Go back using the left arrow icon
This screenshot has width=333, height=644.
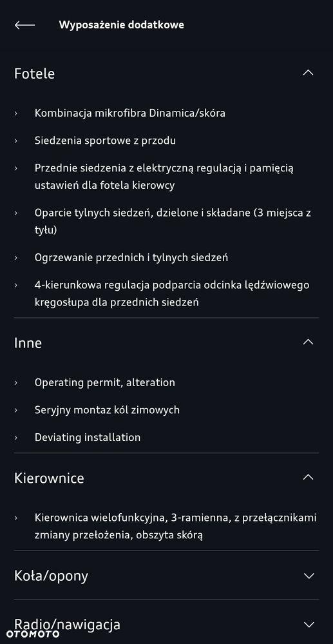(x=24, y=25)
